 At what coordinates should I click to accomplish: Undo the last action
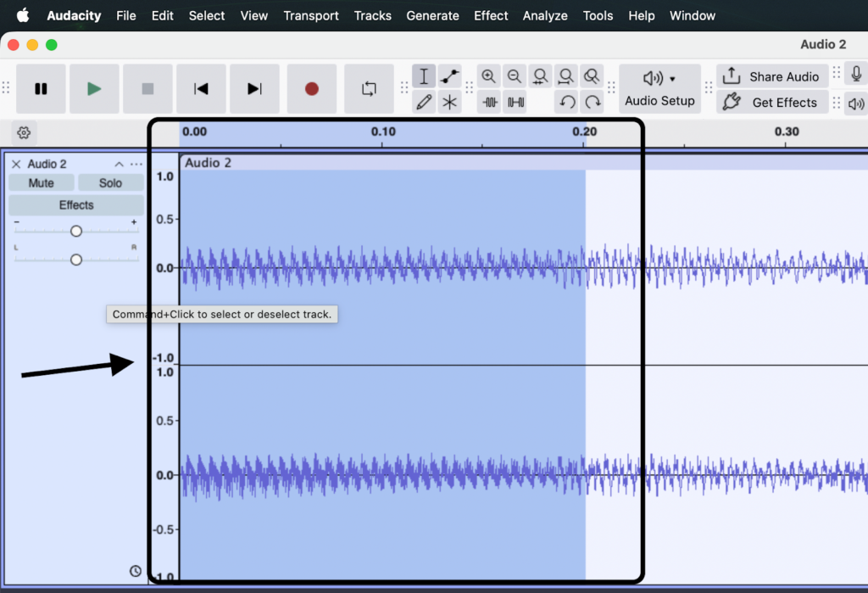(x=567, y=103)
